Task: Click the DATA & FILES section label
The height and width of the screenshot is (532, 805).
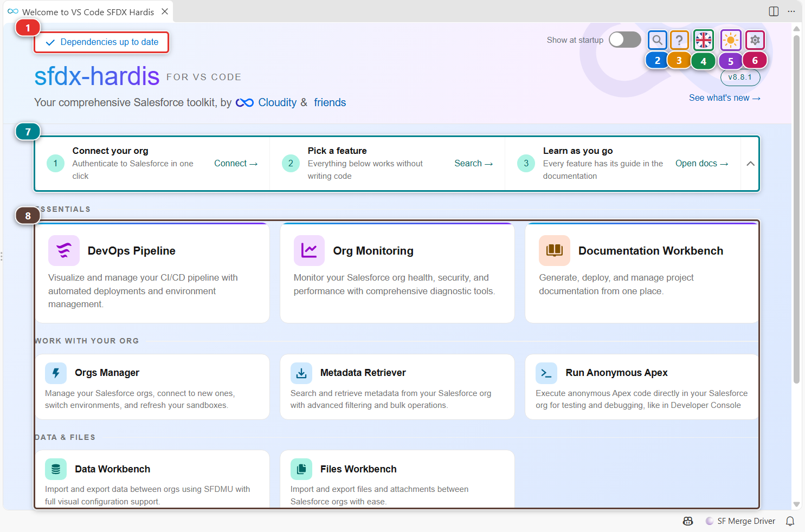Action: tap(65, 437)
